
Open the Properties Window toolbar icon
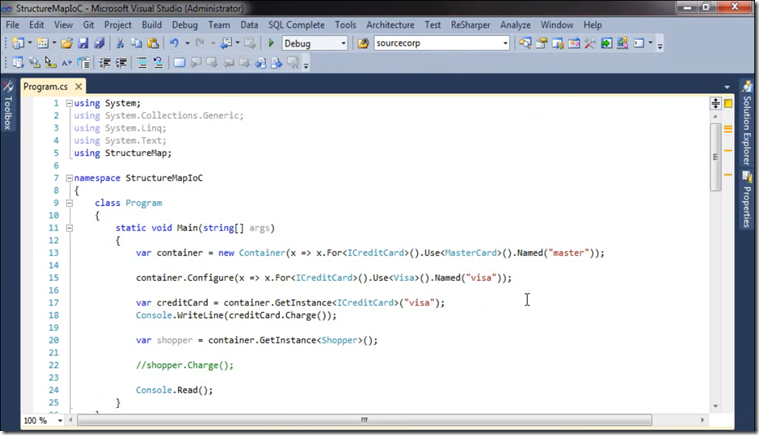pos(541,43)
